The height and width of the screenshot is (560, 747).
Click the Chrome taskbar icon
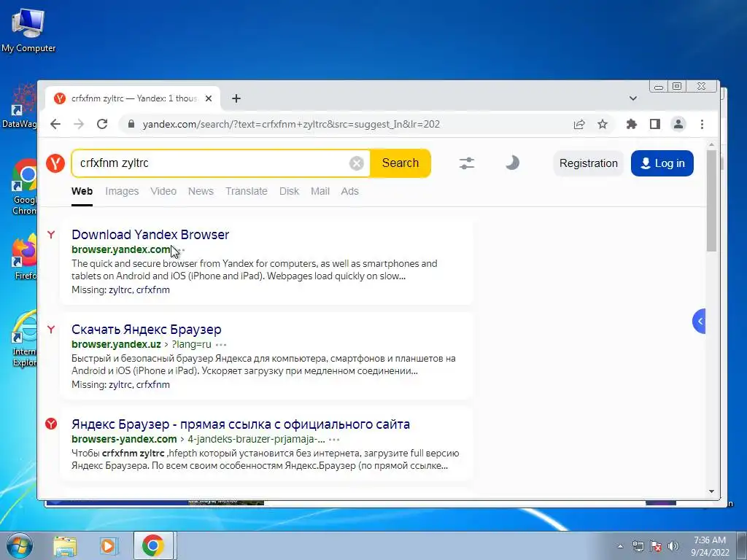pos(153,545)
